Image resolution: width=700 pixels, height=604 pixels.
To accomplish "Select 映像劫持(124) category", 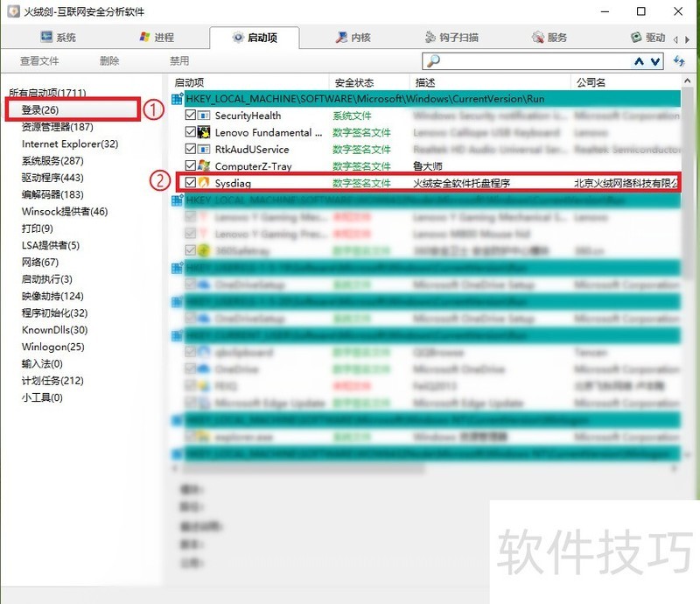I will coord(52,296).
